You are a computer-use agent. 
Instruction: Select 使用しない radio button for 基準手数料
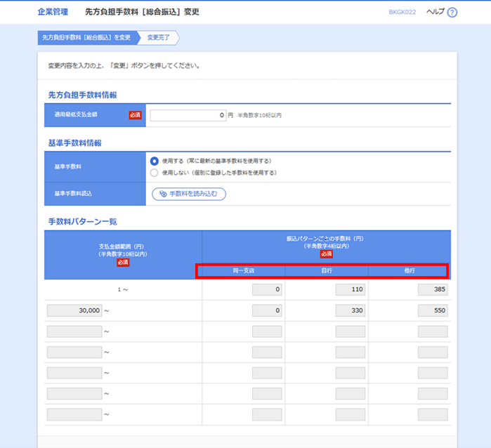pos(154,173)
